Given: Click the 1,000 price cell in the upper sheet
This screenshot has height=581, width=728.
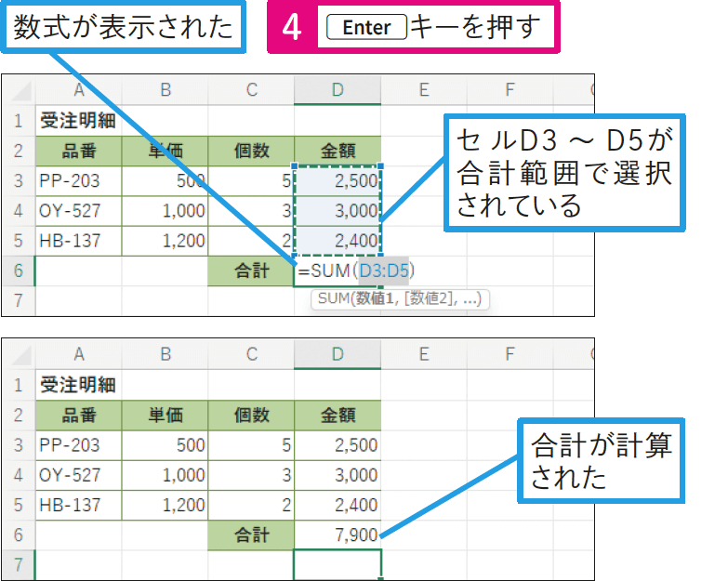Looking at the screenshot, I should 165,211.
